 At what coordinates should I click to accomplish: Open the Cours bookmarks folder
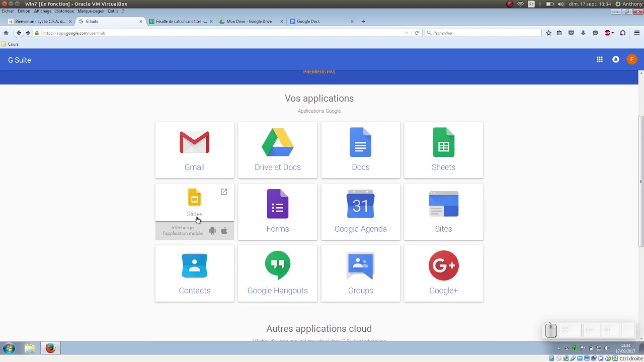click(10, 44)
